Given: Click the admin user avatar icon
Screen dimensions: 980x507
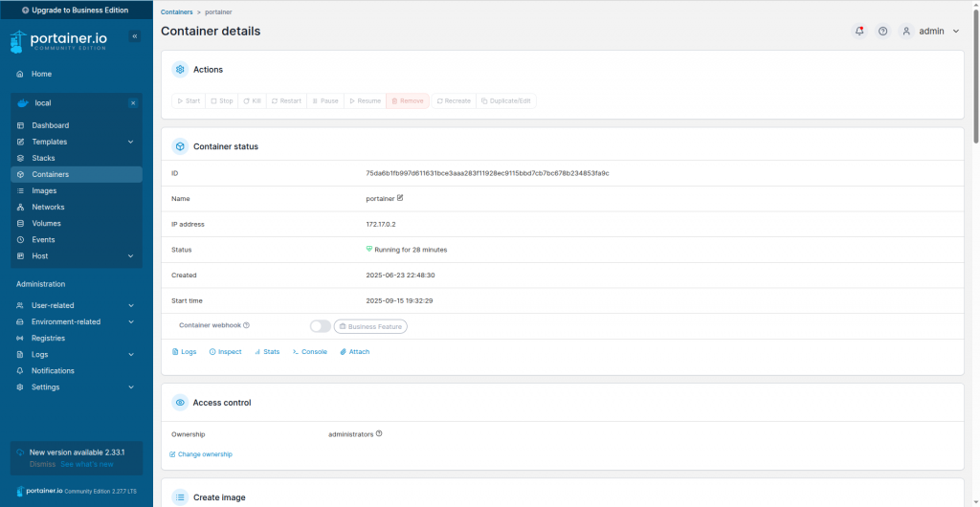Looking at the screenshot, I should (x=906, y=32).
